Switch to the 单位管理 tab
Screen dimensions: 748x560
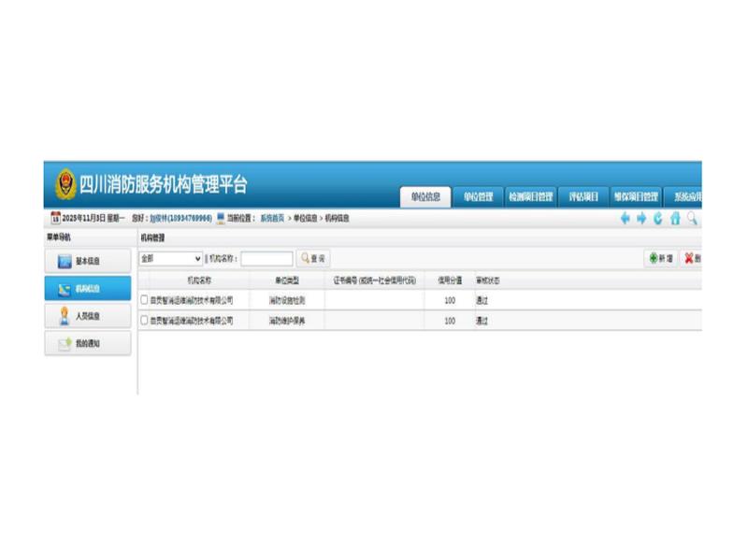point(478,196)
